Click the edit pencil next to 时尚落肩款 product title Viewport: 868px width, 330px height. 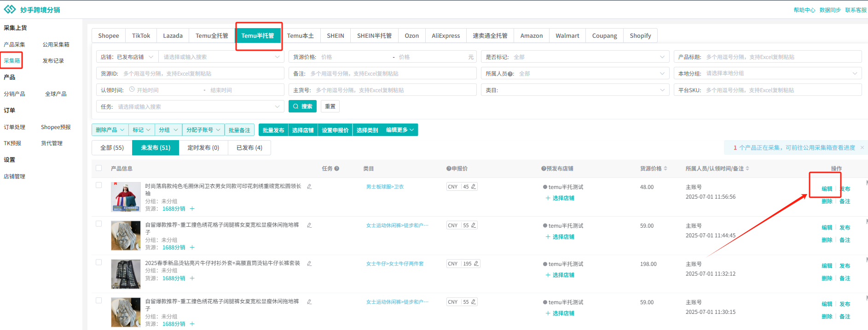tap(309, 187)
